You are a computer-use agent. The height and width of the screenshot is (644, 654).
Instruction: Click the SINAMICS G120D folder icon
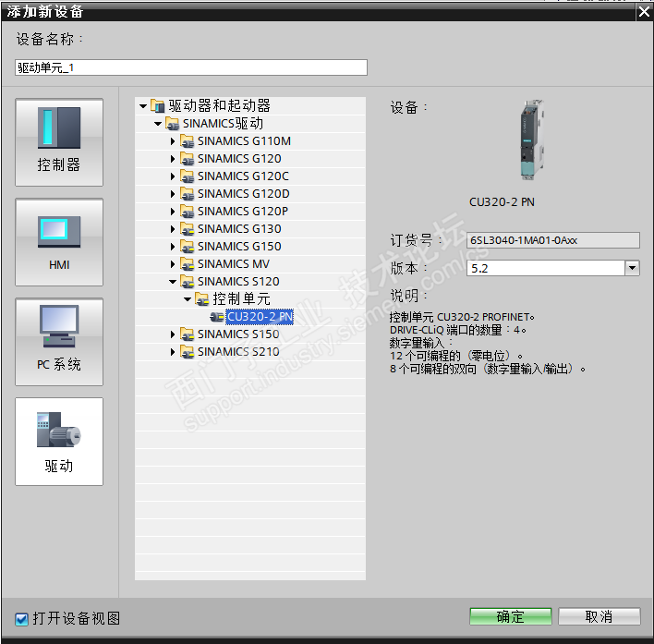pos(187,193)
